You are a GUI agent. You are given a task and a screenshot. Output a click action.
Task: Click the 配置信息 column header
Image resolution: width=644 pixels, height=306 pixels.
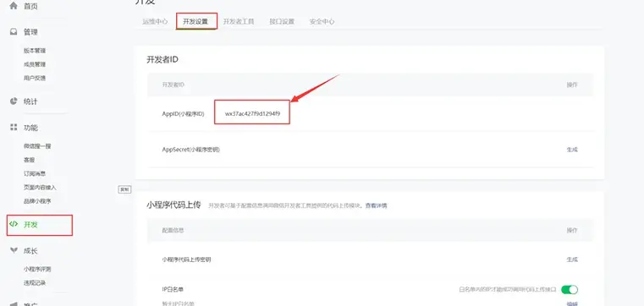(x=173, y=230)
